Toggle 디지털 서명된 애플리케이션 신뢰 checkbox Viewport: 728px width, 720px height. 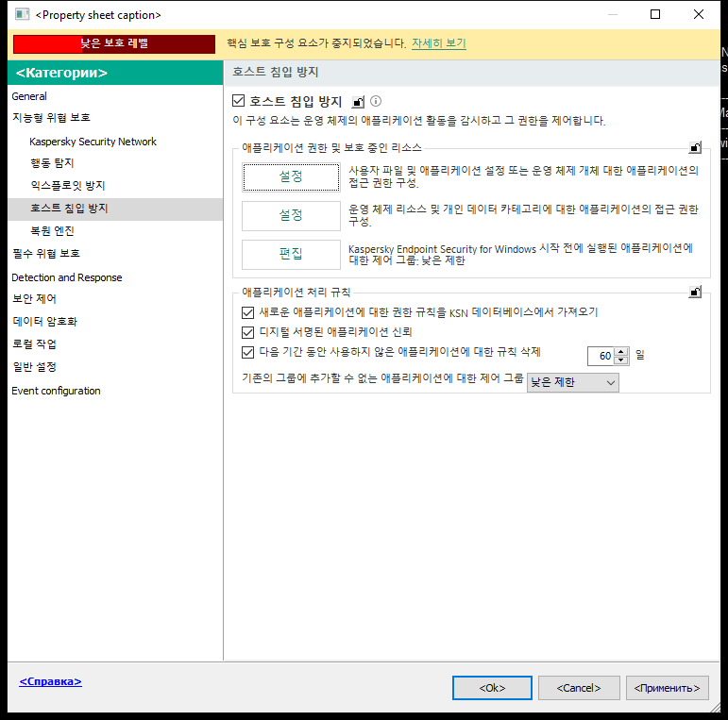click(248, 332)
